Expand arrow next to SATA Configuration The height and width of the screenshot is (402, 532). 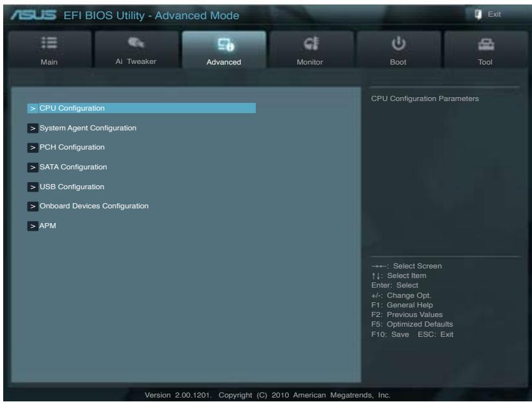pyautogui.click(x=33, y=167)
